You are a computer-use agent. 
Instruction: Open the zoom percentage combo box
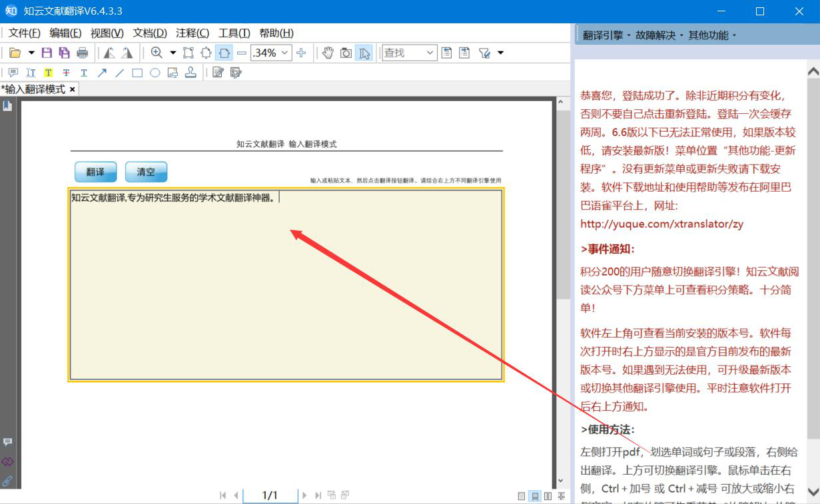[271, 53]
